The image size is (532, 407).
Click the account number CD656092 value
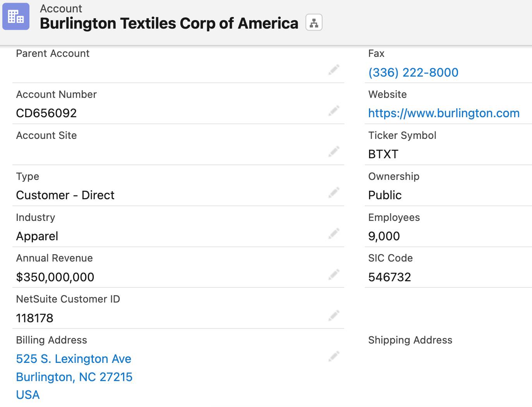point(46,113)
